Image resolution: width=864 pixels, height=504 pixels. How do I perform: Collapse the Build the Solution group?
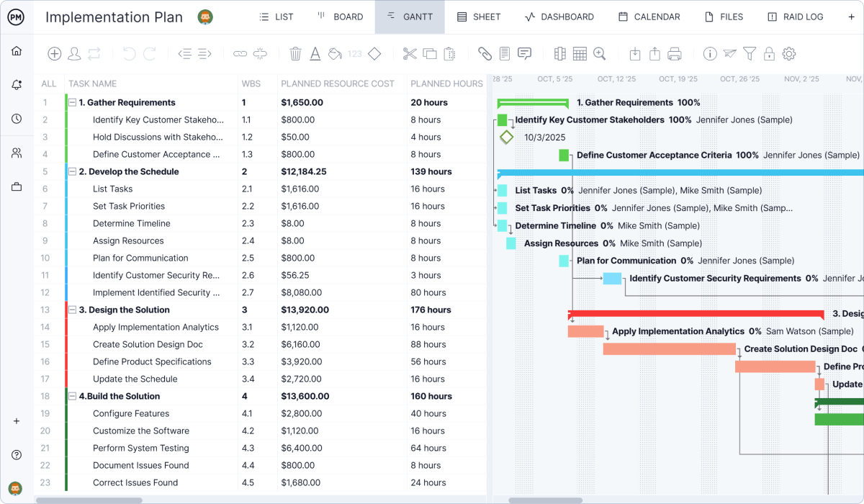coord(71,396)
